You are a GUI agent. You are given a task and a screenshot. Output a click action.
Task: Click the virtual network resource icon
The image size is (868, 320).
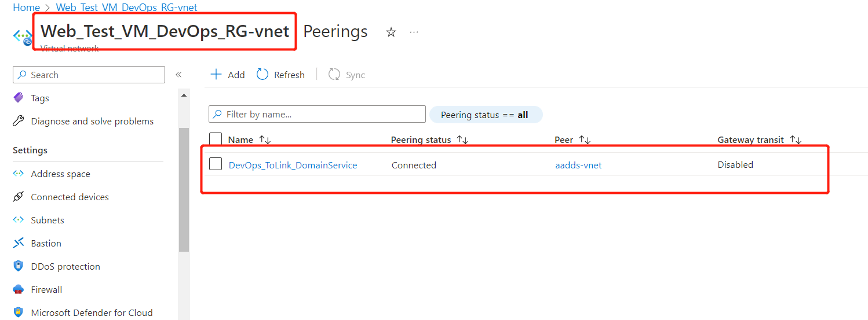point(23,37)
